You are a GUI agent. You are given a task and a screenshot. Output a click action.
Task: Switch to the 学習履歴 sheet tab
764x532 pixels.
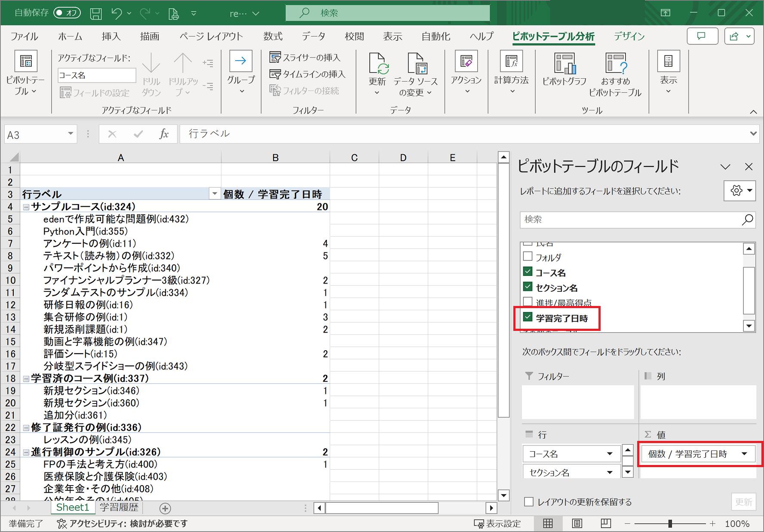119,508
